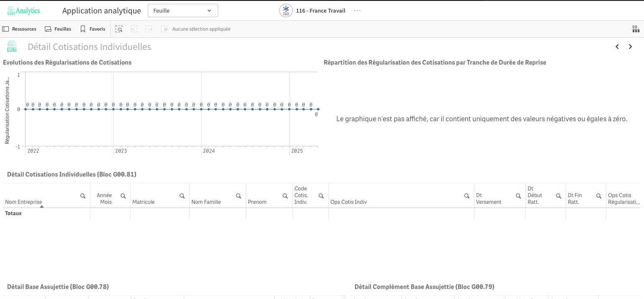
Task: Search in Dt Versement column
Action: click(x=518, y=196)
